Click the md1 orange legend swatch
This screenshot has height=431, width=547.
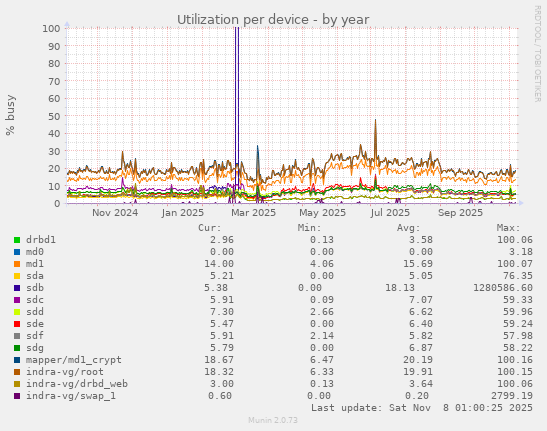pyautogui.click(x=17, y=264)
